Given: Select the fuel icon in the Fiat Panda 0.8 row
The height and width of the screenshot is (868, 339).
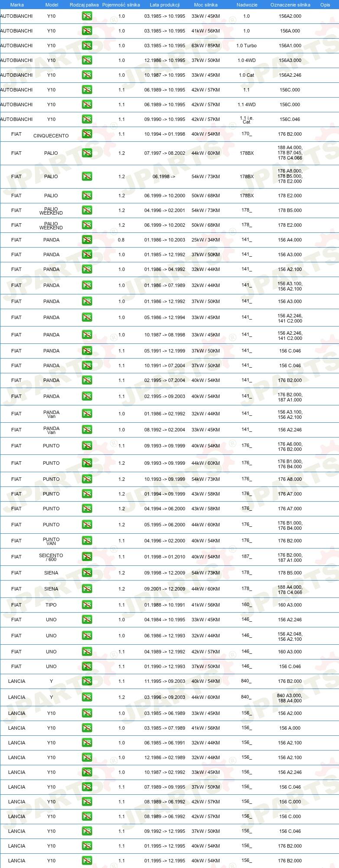Looking at the screenshot, I should (87, 240).
